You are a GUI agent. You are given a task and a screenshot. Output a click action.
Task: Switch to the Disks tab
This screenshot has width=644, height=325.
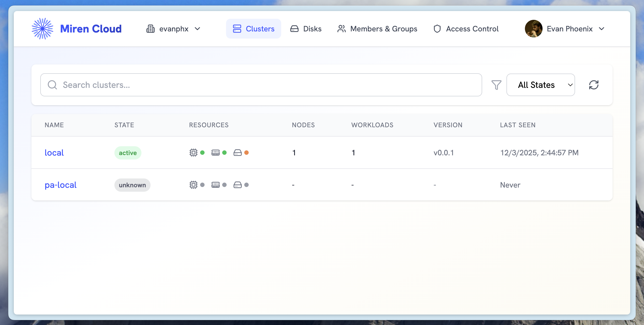click(x=306, y=28)
